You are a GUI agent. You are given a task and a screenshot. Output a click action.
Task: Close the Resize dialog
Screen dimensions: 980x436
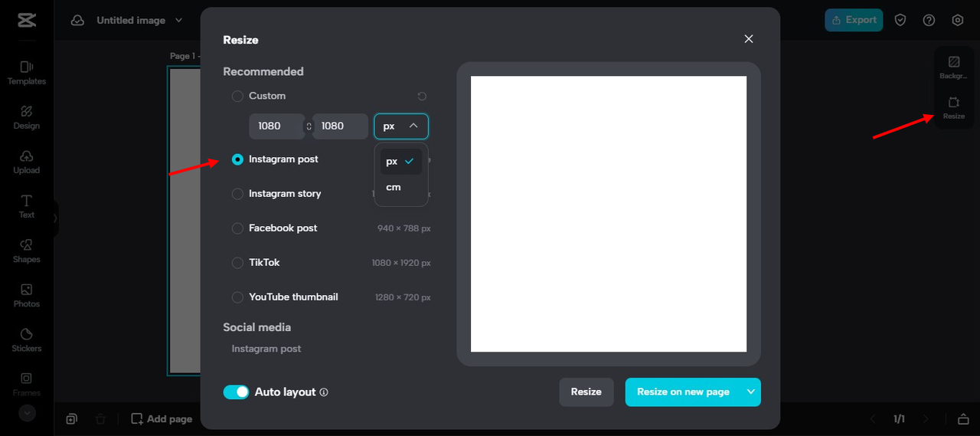coord(749,39)
